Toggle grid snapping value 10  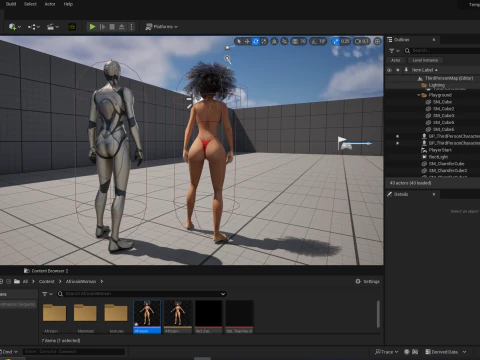[299, 41]
